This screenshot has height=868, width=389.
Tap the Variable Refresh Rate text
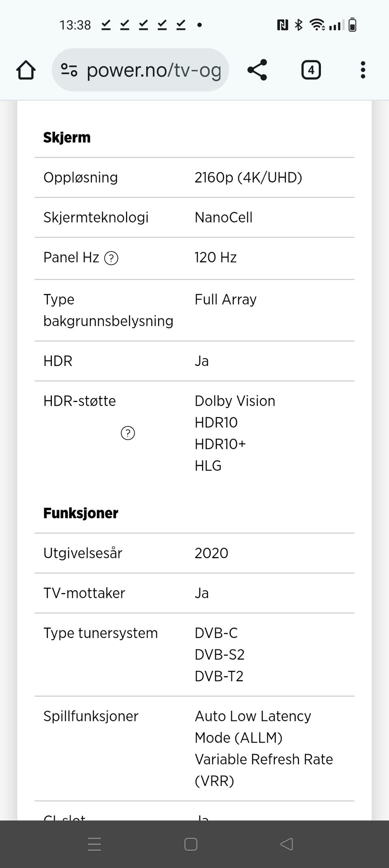point(263,759)
